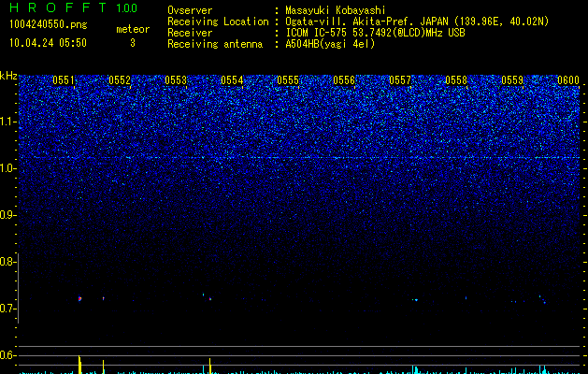Click the 0559 time marker
Viewport: 588px width, 374px height.
click(512, 80)
